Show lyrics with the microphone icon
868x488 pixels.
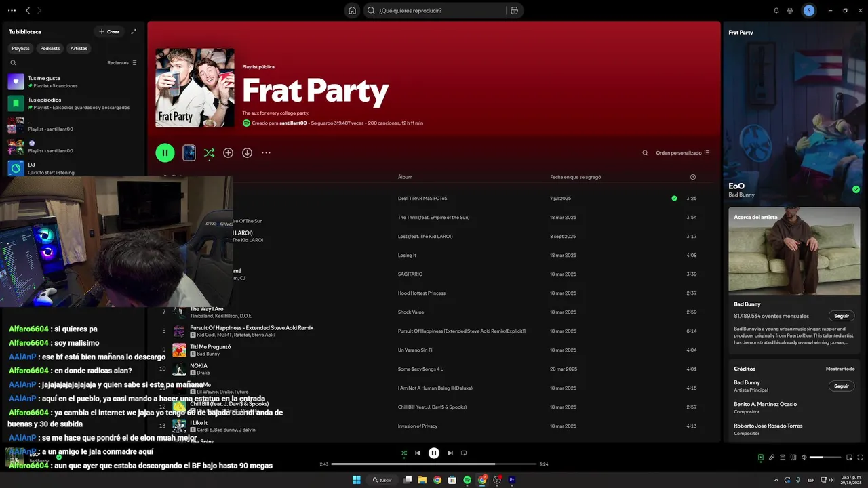771,457
